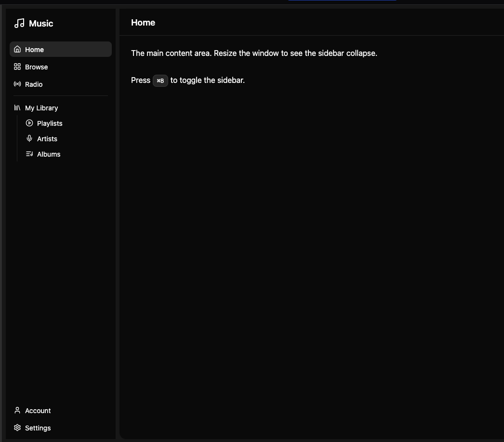Image resolution: width=504 pixels, height=442 pixels.
Task: Click the Home house icon in sidebar
Action: [17, 49]
